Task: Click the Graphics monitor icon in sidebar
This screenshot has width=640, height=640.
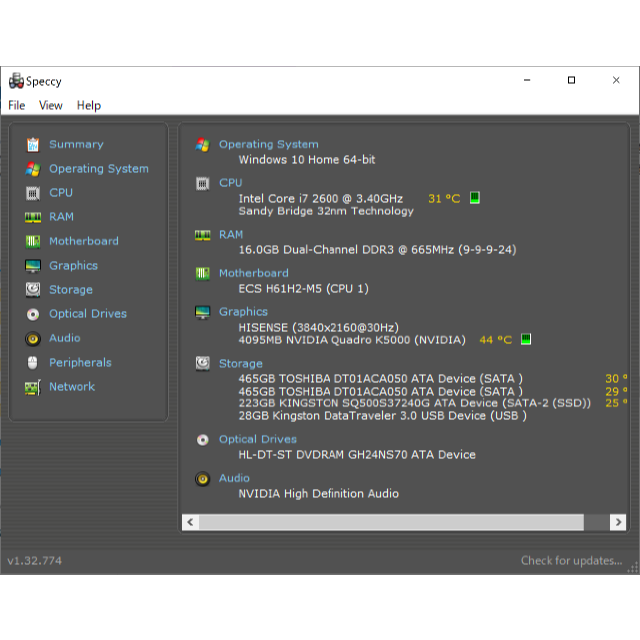Action: coord(33,266)
